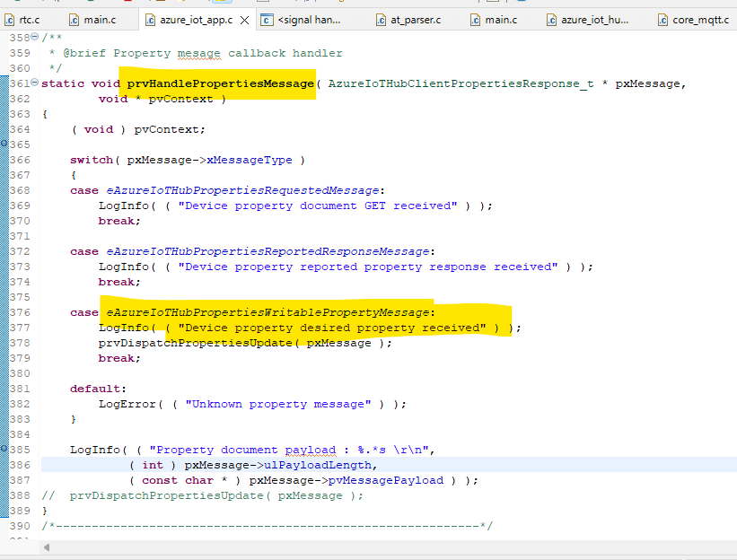Click line number 385 in the gutter
This screenshot has width=737, height=560.
point(20,449)
